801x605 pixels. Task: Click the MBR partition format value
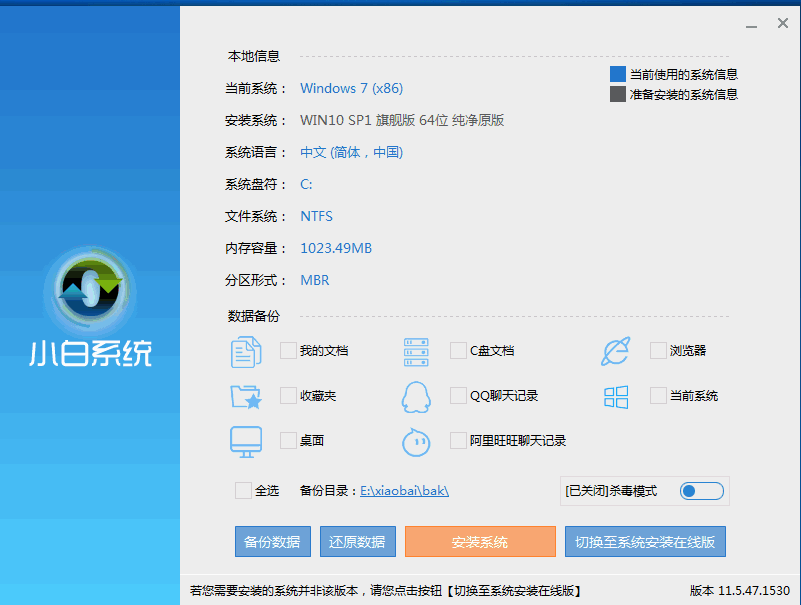point(315,281)
